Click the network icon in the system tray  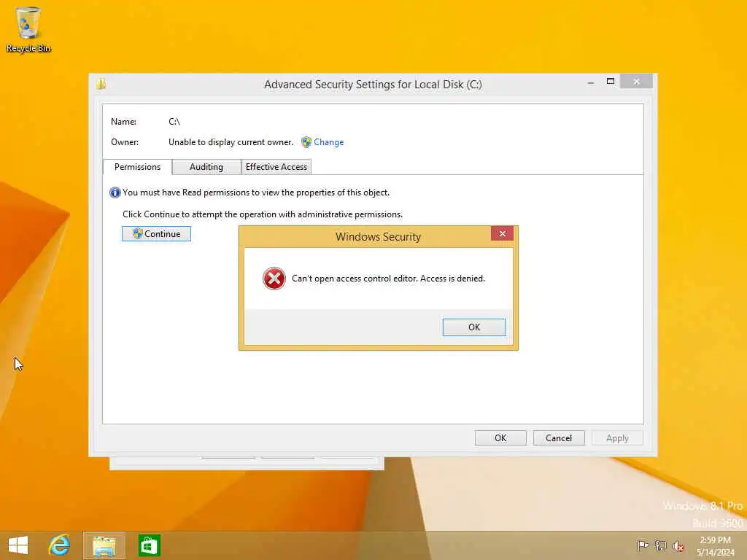tap(660, 545)
